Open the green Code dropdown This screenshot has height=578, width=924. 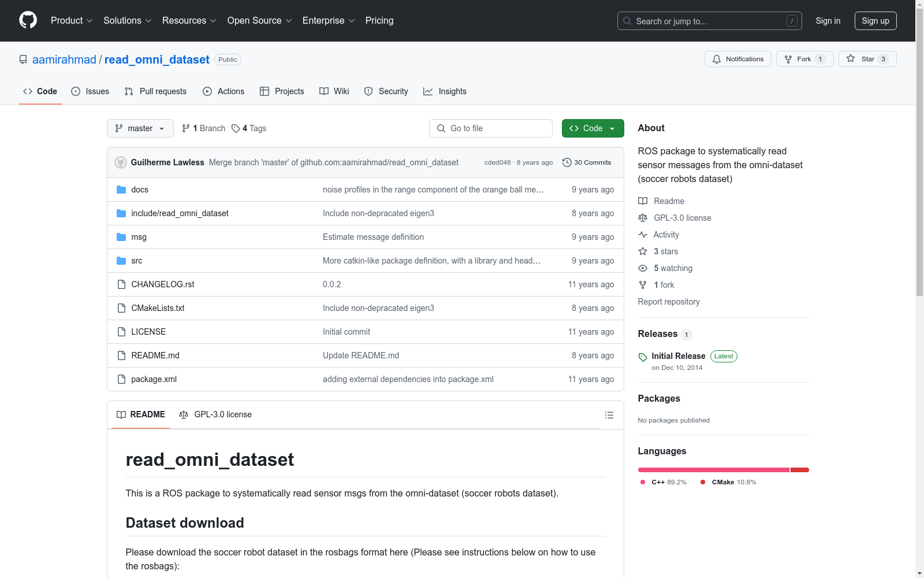click(593, 128)
